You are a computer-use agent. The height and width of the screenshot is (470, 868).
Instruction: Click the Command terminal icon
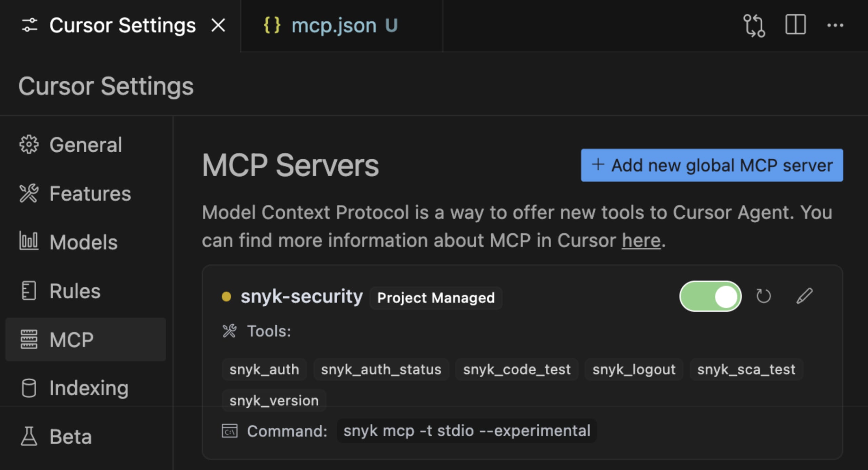point(230,431)
